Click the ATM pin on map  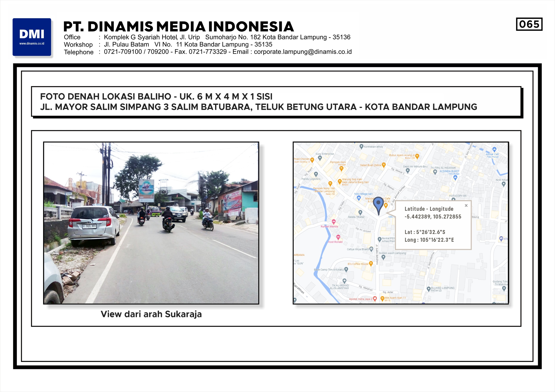tap(501, 239)
